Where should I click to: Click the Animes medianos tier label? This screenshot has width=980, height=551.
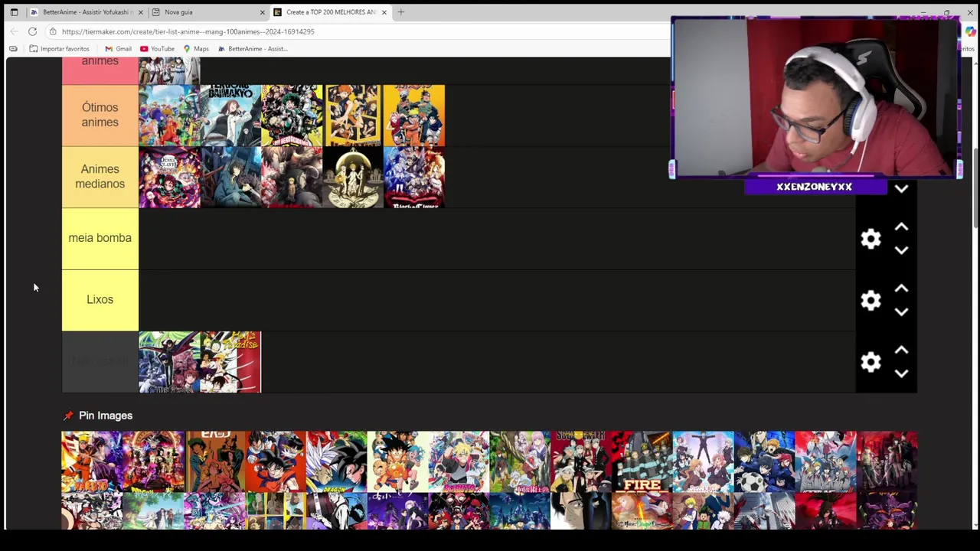click(x=100, y=177)
